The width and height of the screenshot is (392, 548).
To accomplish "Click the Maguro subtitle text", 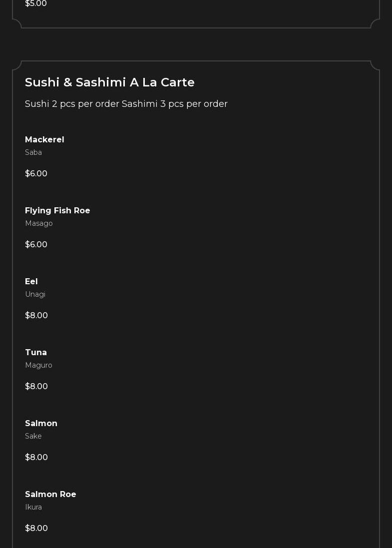I will 38,365.
